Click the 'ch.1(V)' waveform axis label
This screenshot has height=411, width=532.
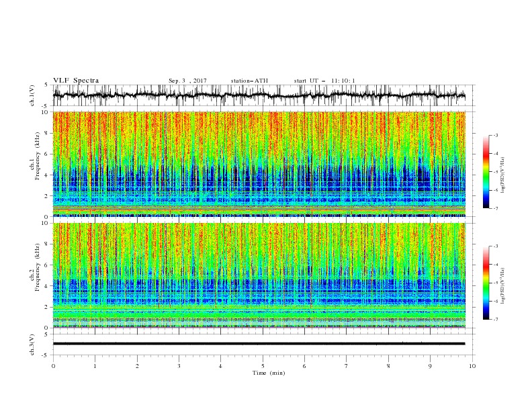point(32,95)
